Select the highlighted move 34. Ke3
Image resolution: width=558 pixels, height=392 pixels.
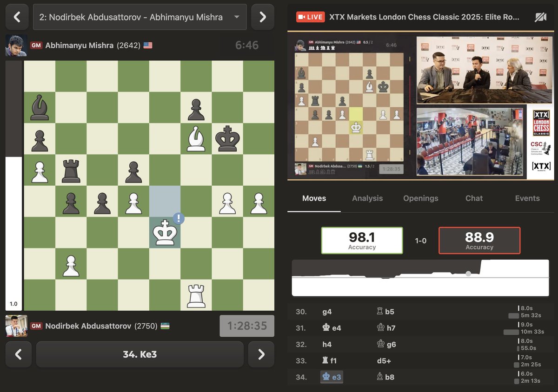coord(331,377)
